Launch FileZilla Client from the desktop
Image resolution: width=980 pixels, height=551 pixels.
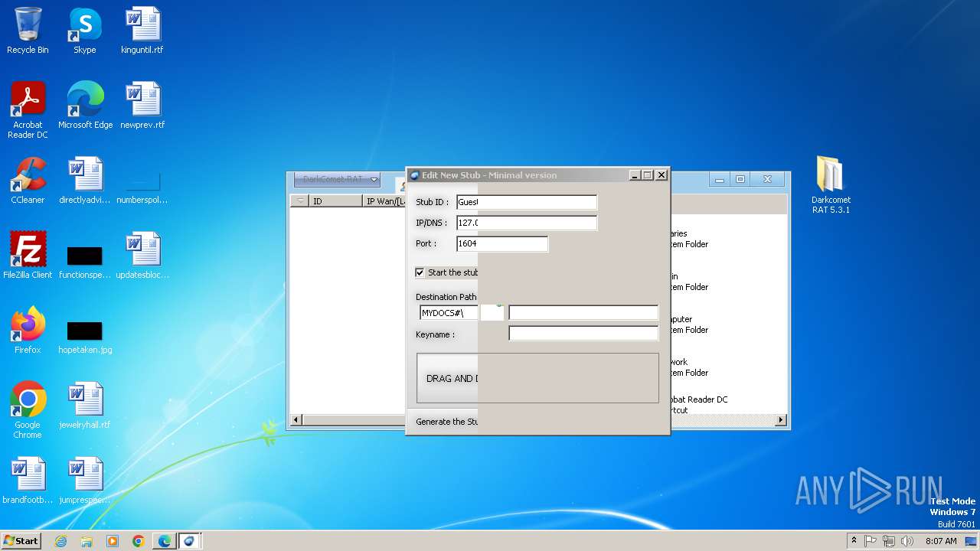pyautogui.click(x=28, y=256)
